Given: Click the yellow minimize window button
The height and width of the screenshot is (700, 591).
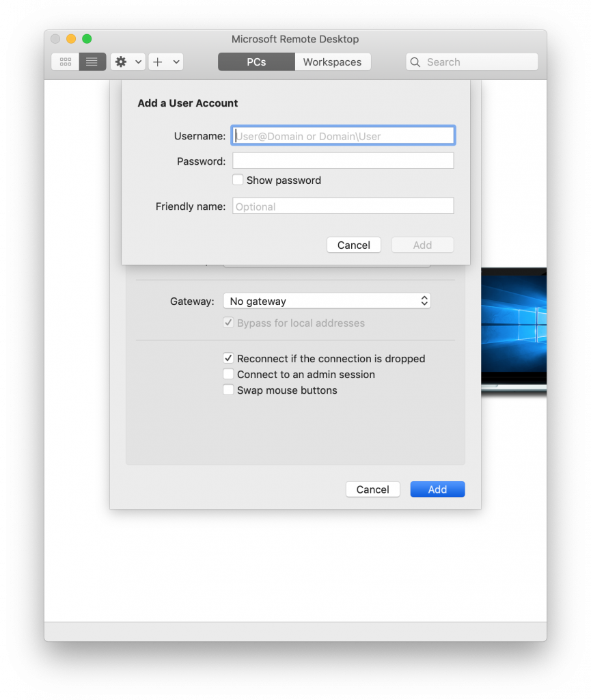Looking at the screenshot, I should coord(71,39).
